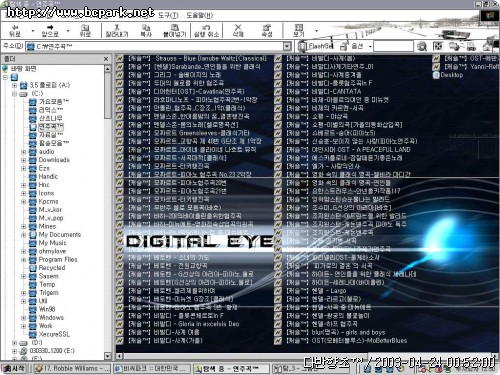Switch to 17. Robbie Williams taskbar window
500x375 pixels.
(72, 368)
